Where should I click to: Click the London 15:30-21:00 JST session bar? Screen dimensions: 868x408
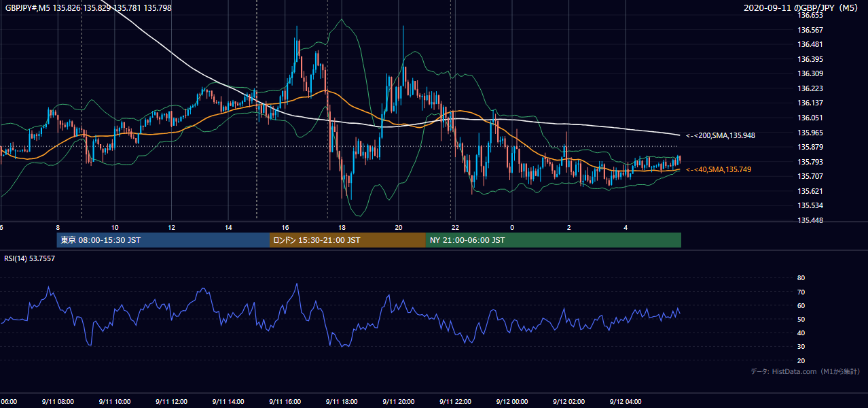coord(348,240)
